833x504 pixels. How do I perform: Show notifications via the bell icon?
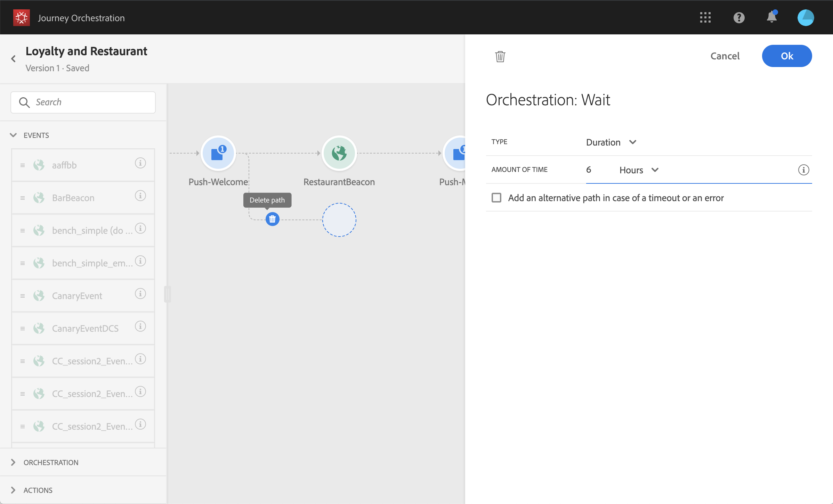[771, 17]
